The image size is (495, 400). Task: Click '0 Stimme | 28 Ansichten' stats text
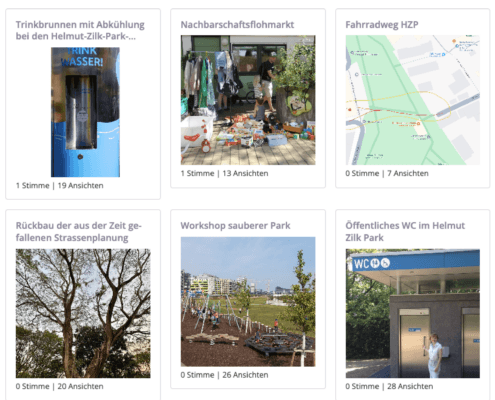coord(389,386)
